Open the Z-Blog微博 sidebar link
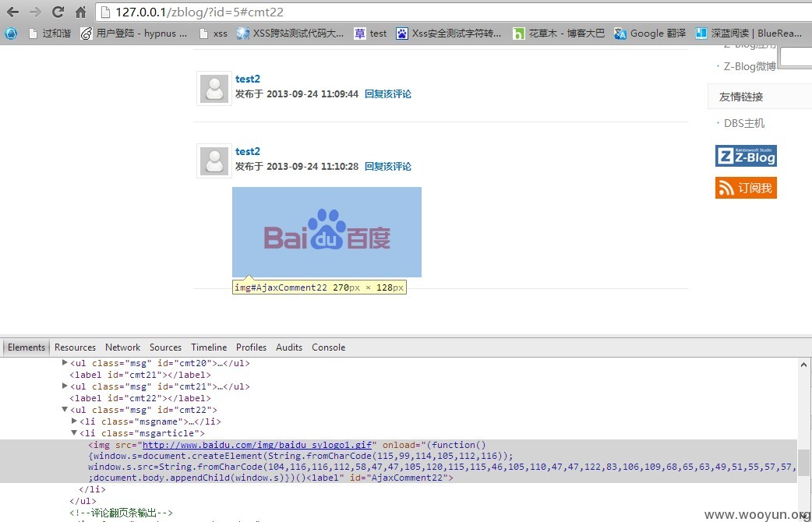 tap(750, 66)
